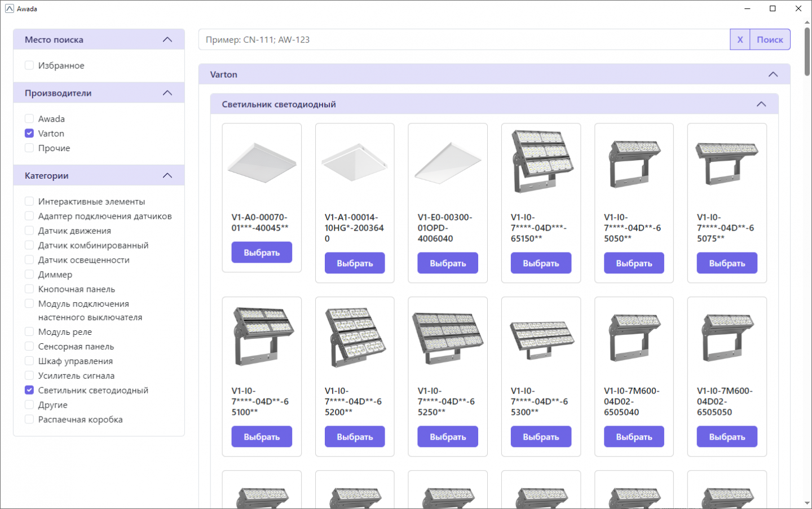This screenshot has width=812, height=509.
Task: Click the floodlight image for 5250** model
Action: click(448, 338)
